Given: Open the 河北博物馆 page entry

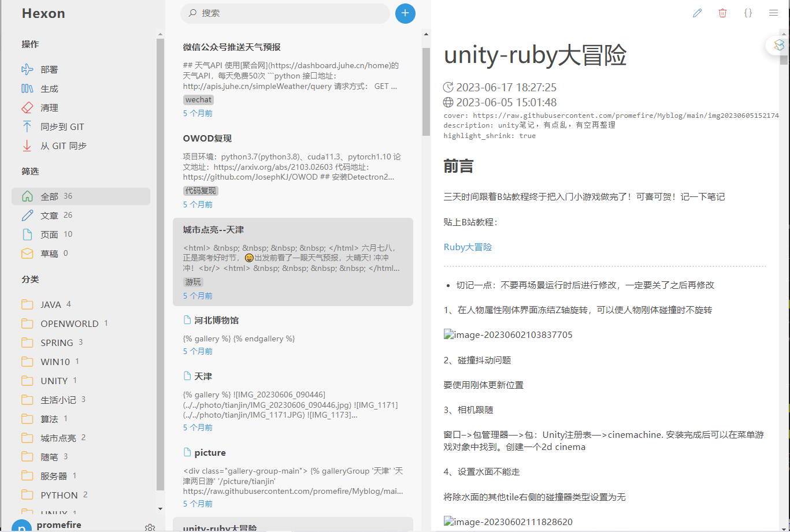Looking at the screenshot, I should point(293,336).
